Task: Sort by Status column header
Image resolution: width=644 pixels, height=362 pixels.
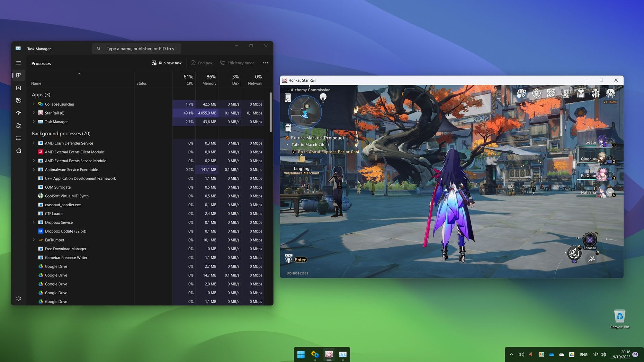Action: pos(154,79)
